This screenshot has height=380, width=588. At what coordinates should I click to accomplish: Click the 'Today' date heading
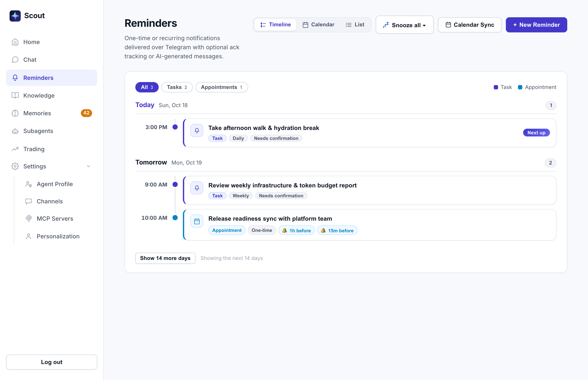(x=145, y=105)
